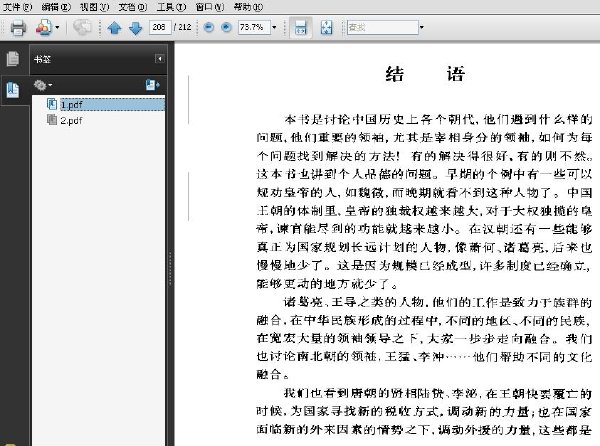Viewport: 600px width, 446px height.
Task: Select the 2.pdf bookmark
Action: tap(72, 120)
